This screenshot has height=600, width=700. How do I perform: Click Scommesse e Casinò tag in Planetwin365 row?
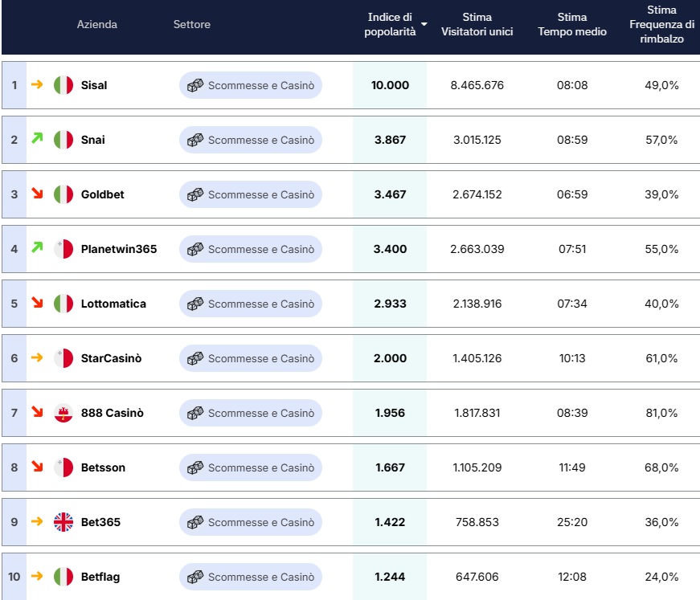click(251, 249)
